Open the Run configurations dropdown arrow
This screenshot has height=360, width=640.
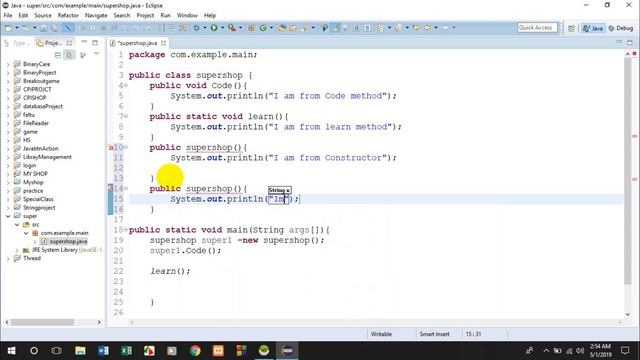[222, 28]
